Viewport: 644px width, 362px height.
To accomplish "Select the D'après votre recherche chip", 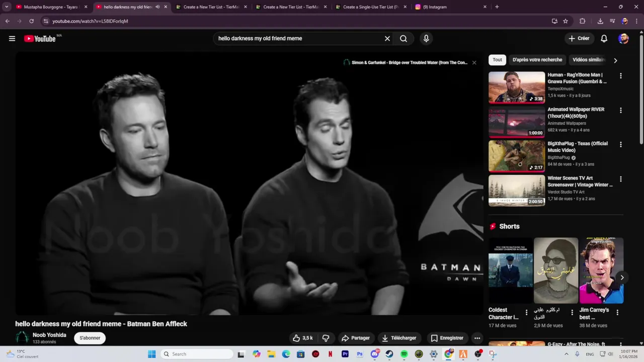I will 537,60.
